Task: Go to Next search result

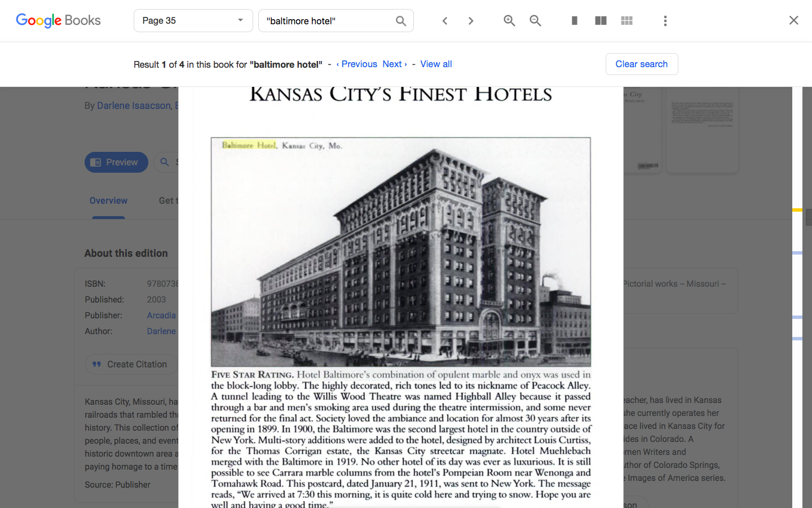Action: coord(395,64)
